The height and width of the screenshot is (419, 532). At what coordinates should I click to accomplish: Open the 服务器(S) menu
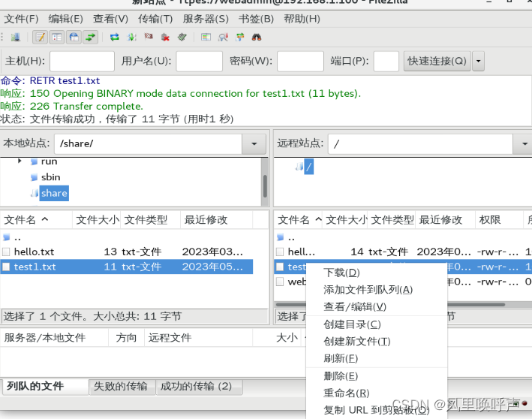coord(206,19)
